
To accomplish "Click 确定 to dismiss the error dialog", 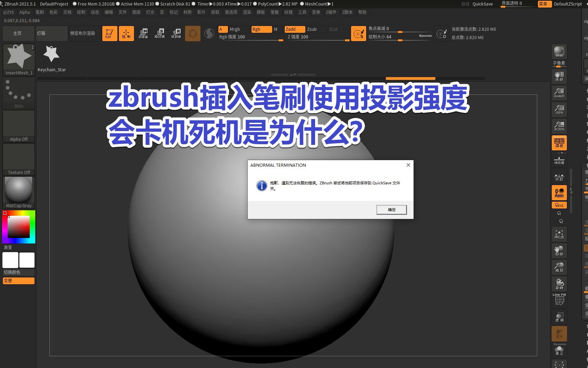I will click(391, 210).
